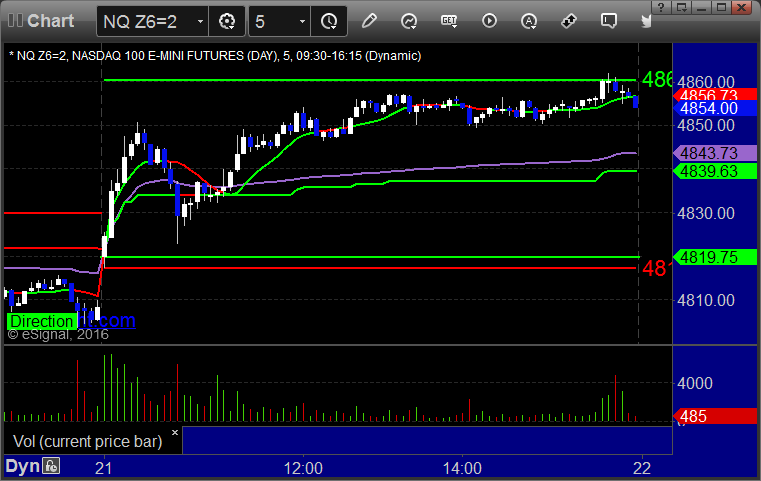Close the Vol study pane with the x
The image size is (761, 481).
tap(175, 432)
